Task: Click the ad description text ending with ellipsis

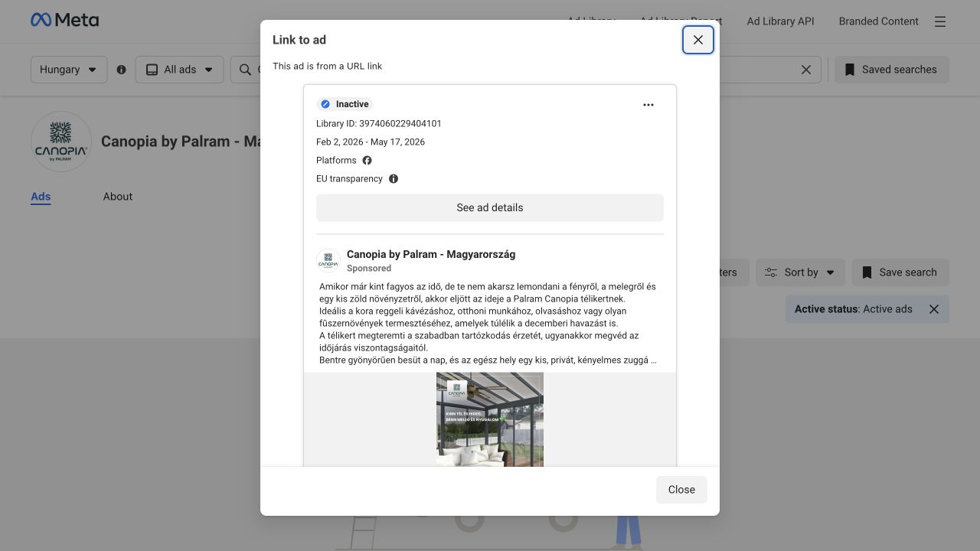Action: coord(488,324)
